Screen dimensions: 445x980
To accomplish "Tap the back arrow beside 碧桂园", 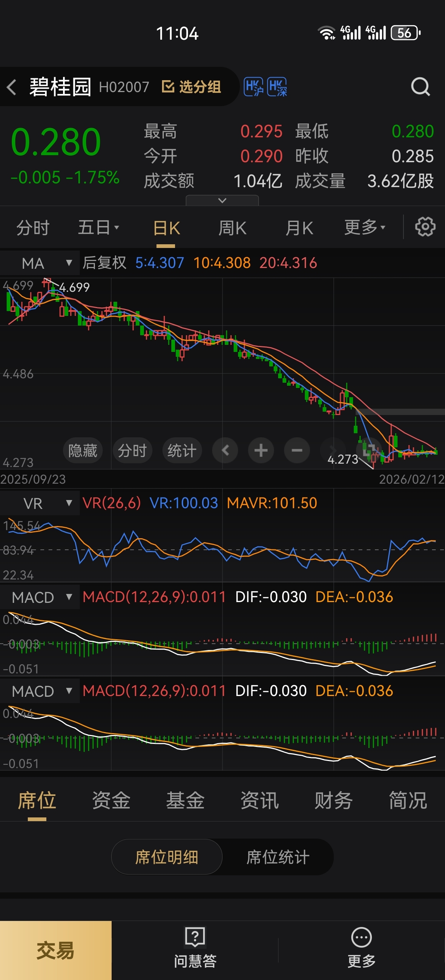I will coord(11,87).
